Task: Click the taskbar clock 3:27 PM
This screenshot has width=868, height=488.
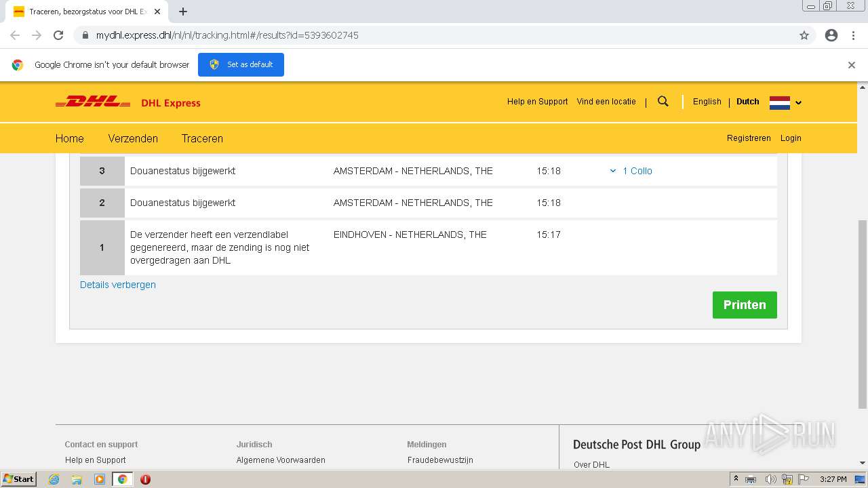Action: coord(833,479)
